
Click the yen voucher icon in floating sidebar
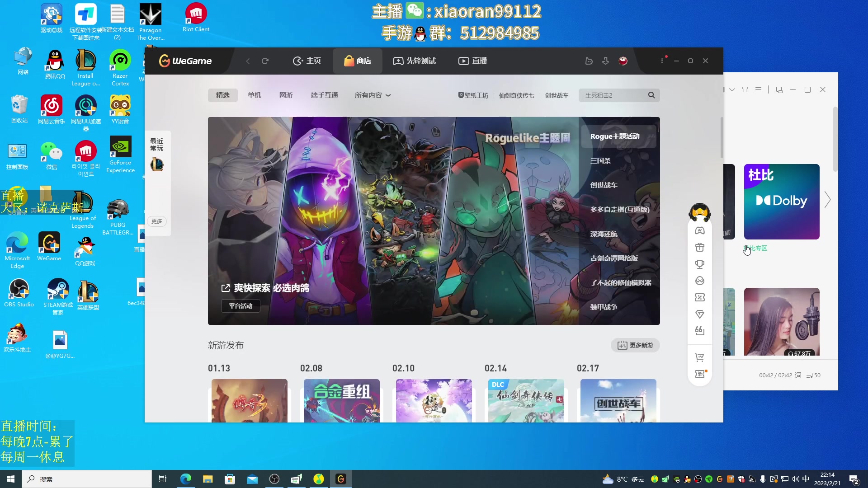pos(700,374)
